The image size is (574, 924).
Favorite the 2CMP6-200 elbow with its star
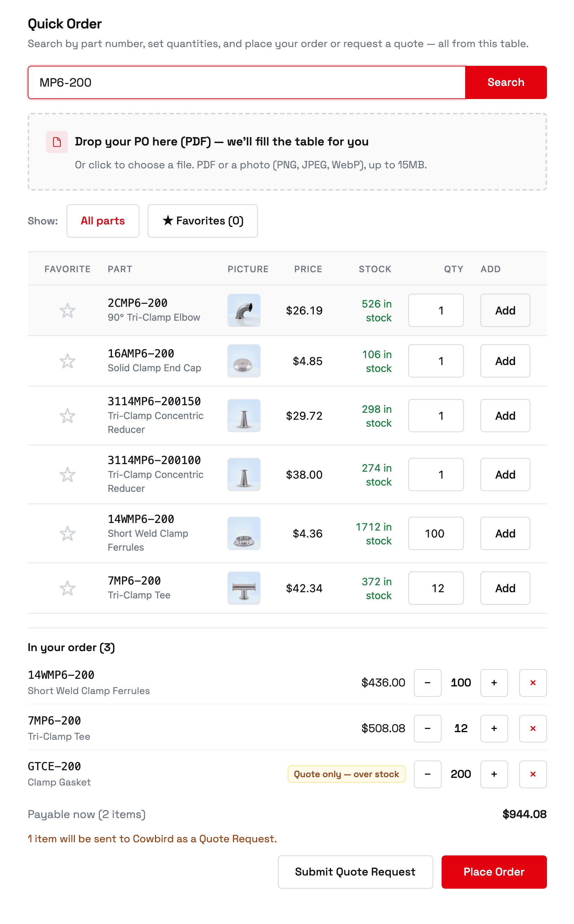[67, 310]
